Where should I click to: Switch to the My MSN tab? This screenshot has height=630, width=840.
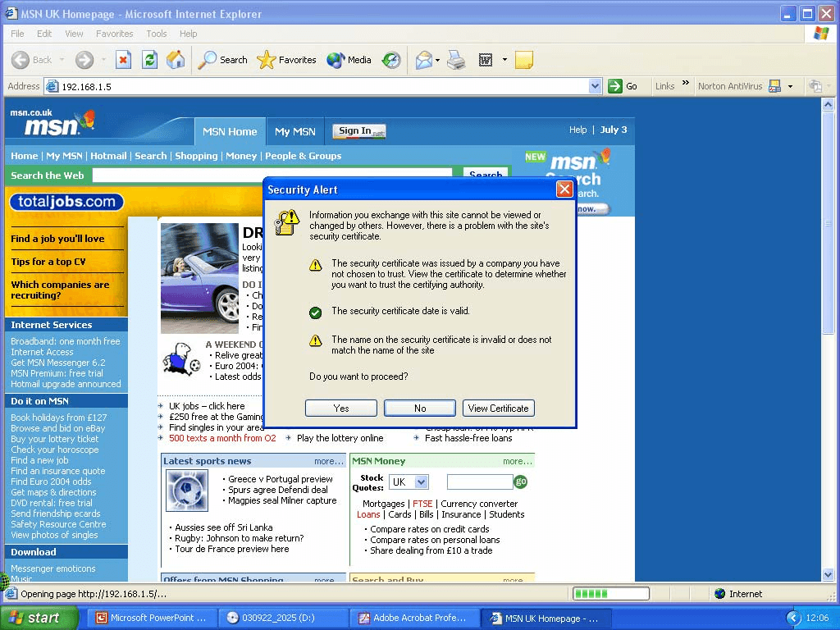tap(295, 132)
